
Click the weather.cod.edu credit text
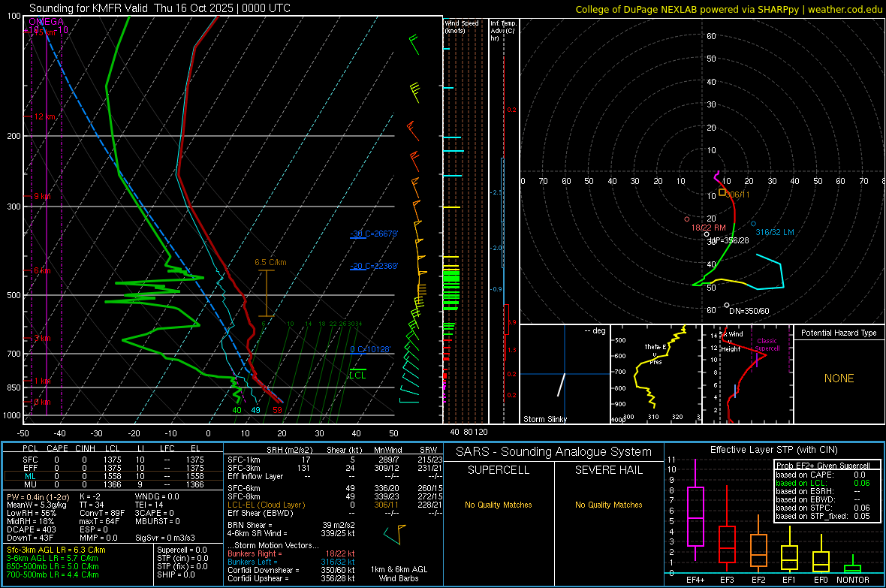pos(845,9)
